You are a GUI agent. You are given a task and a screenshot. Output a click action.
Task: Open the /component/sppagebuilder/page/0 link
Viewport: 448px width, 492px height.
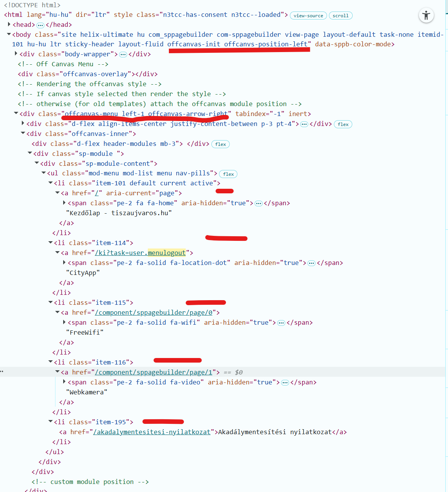(154, 312)
